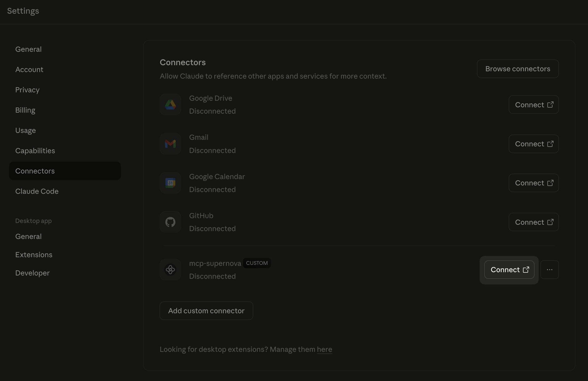Connect the mcp-supernova custom connector
The height and width of the screenshot is (381, 588).
(x=509, y=270)
